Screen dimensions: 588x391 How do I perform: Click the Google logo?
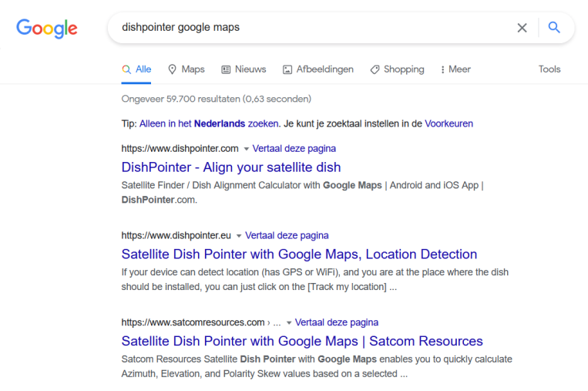click(47, 28)
